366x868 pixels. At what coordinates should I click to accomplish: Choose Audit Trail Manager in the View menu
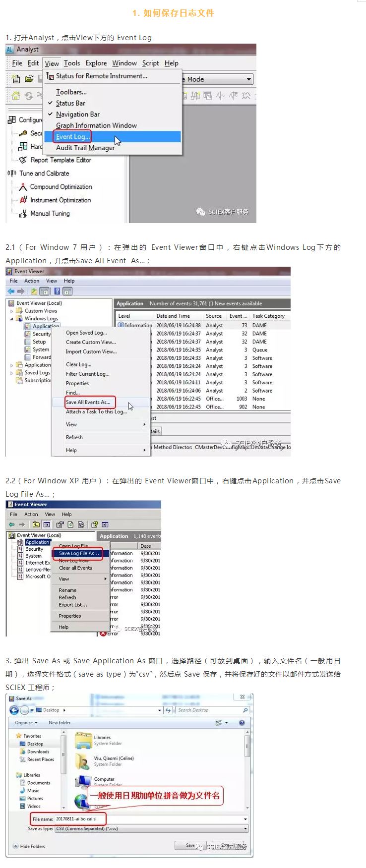[x=85, y=148]
